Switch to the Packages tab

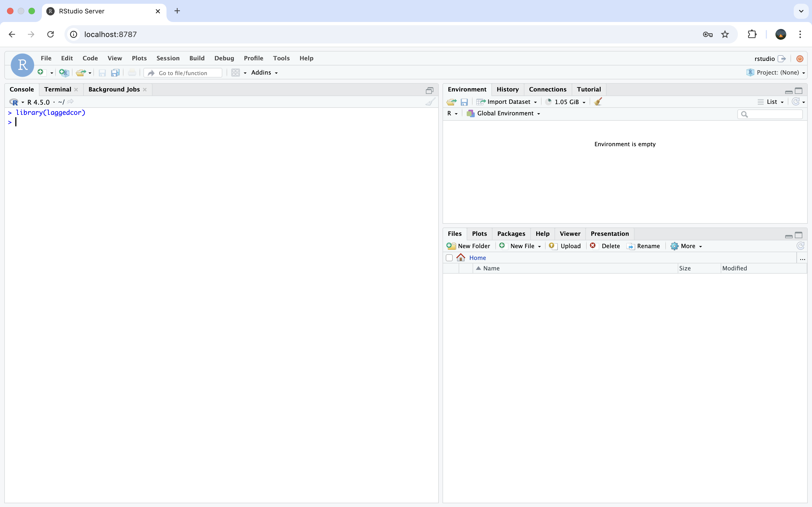511,233
